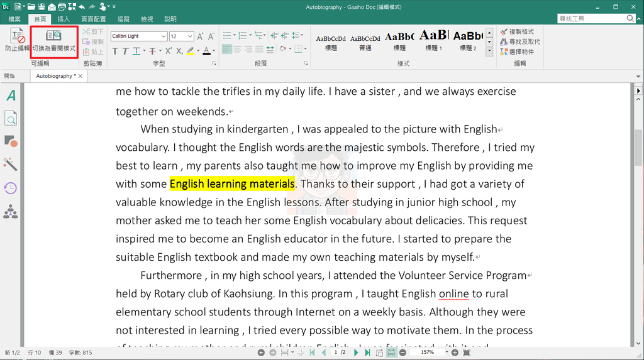Screen dimensions: 644x360
Task: Toggle superscript formatting
Action: (169, 51)
